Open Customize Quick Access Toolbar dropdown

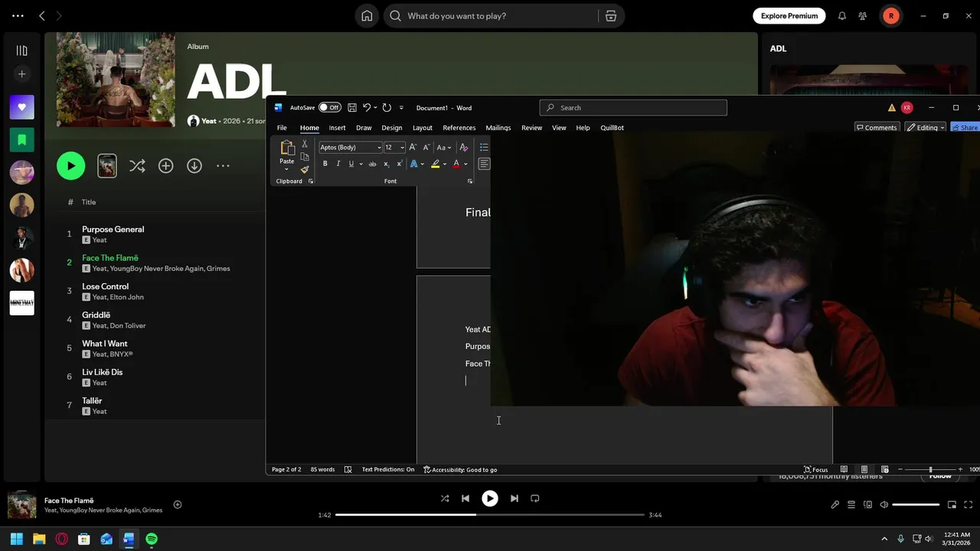401,108
